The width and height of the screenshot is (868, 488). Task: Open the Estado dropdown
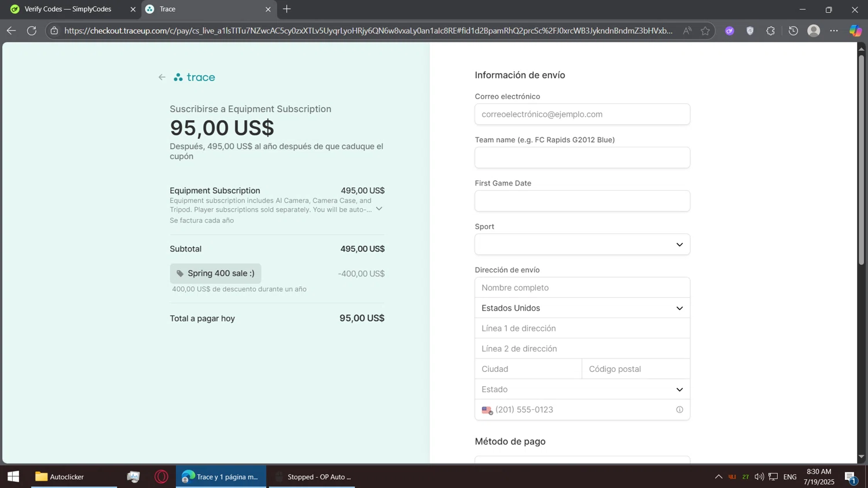point(582,389)
